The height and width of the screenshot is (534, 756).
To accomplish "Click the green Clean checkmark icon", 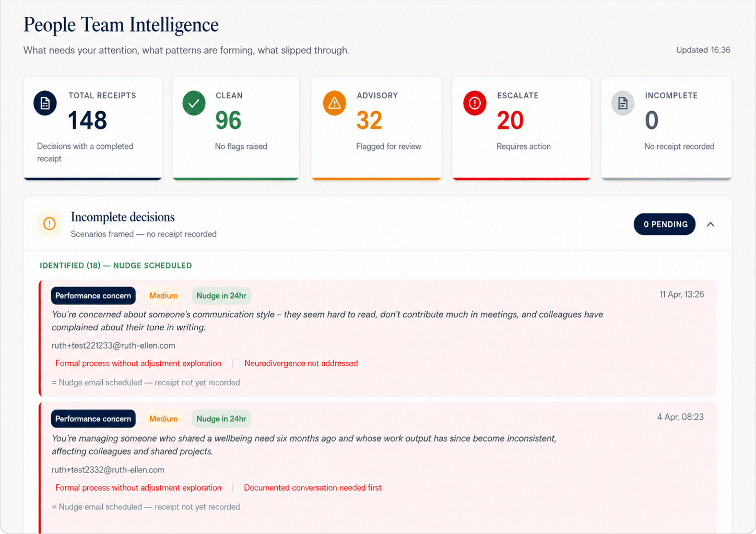I will tap(194, 103).
